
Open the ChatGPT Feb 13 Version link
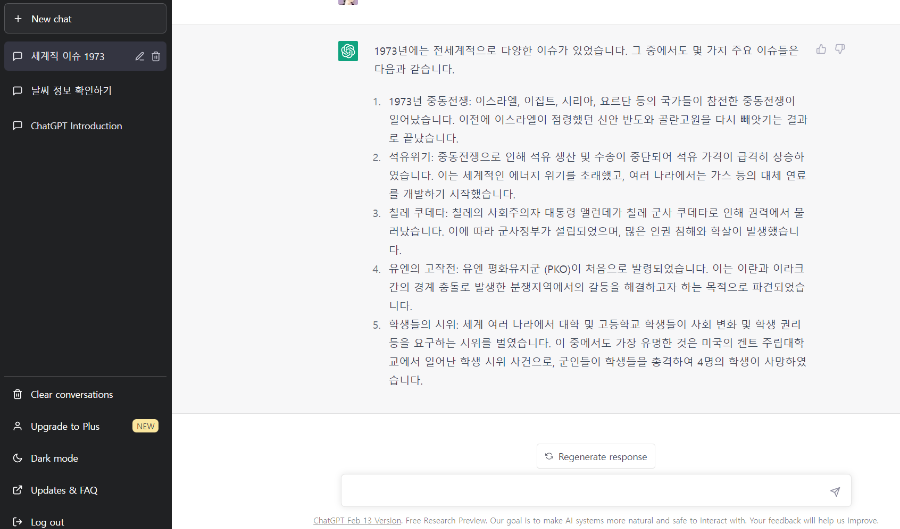click(357, 520)
